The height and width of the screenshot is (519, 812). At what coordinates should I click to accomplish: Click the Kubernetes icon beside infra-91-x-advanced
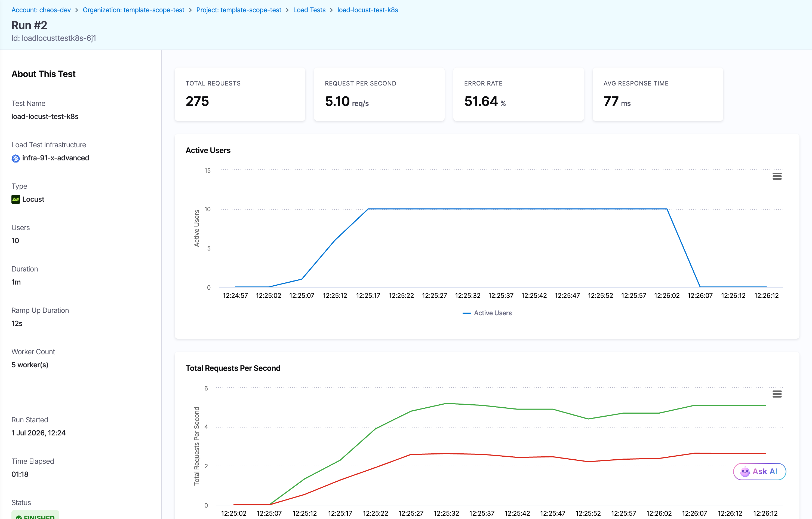click(16, 158)
